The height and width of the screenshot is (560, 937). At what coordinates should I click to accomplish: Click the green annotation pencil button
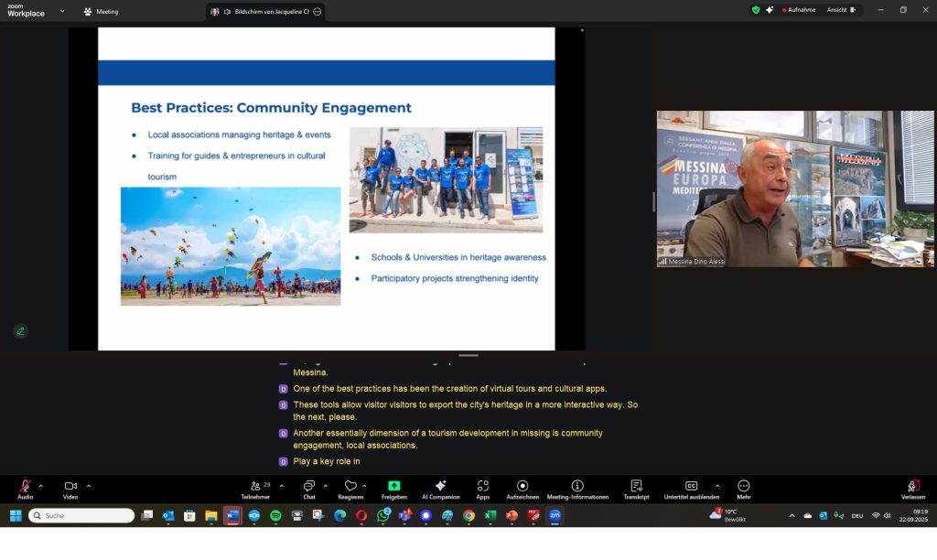pyautogui.click(x=20, y=331)
